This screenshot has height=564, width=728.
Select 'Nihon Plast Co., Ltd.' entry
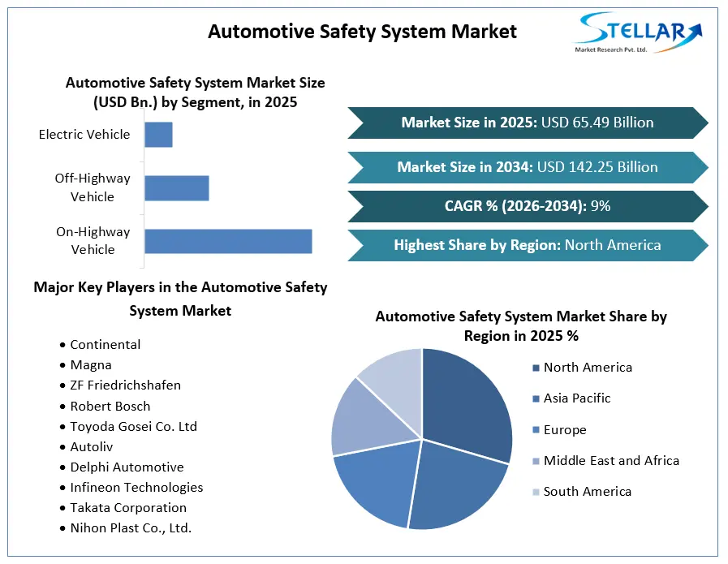(131, 528)
